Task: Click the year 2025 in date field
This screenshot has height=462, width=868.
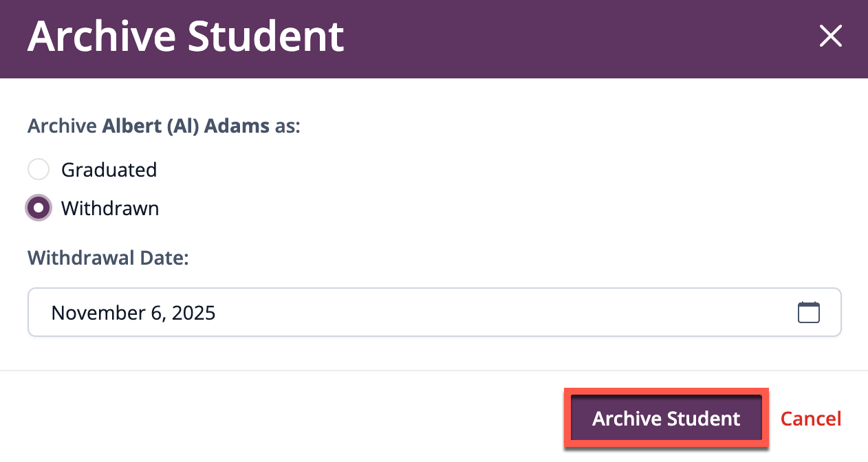Action: click(193, 313)
